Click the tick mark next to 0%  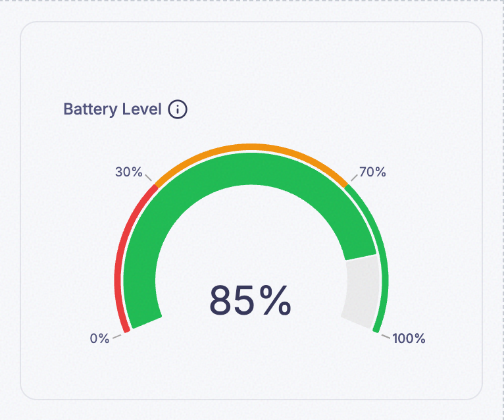coord(117,336)
